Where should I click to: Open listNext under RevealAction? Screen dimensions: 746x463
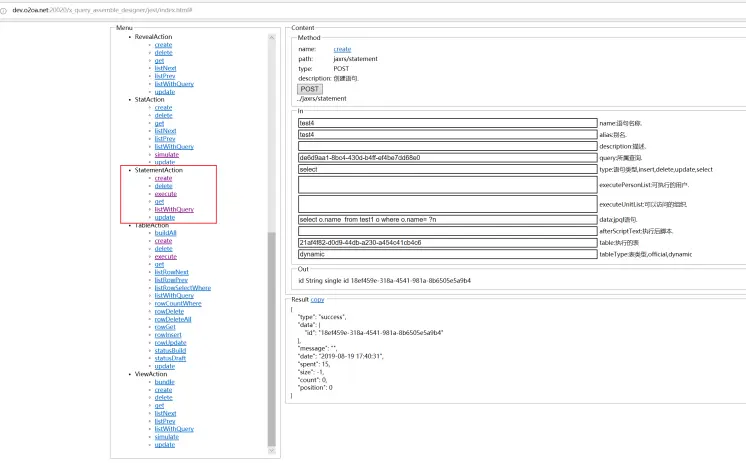point(165,68)
